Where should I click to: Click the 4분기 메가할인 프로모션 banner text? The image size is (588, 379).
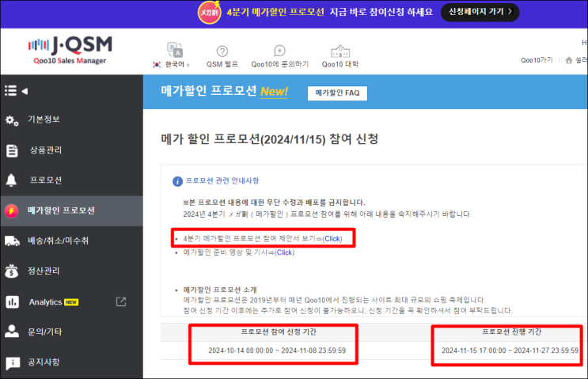coord(275,12)
